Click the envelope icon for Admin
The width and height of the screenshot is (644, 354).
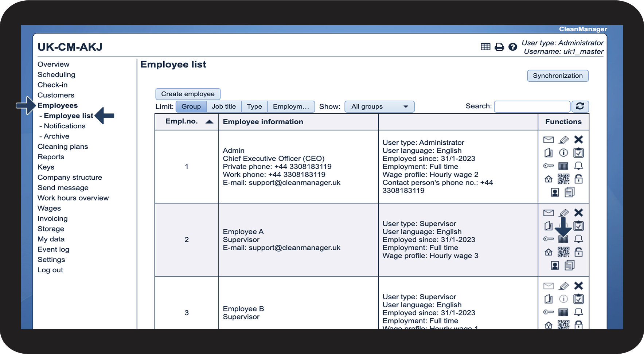coord(548,140)
